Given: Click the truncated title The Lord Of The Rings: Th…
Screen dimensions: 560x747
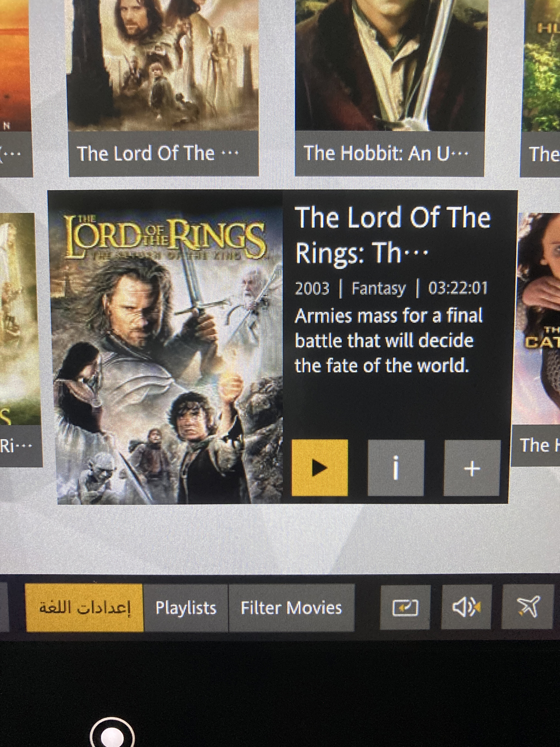Looking at the screenshot, I should point(392,235).
